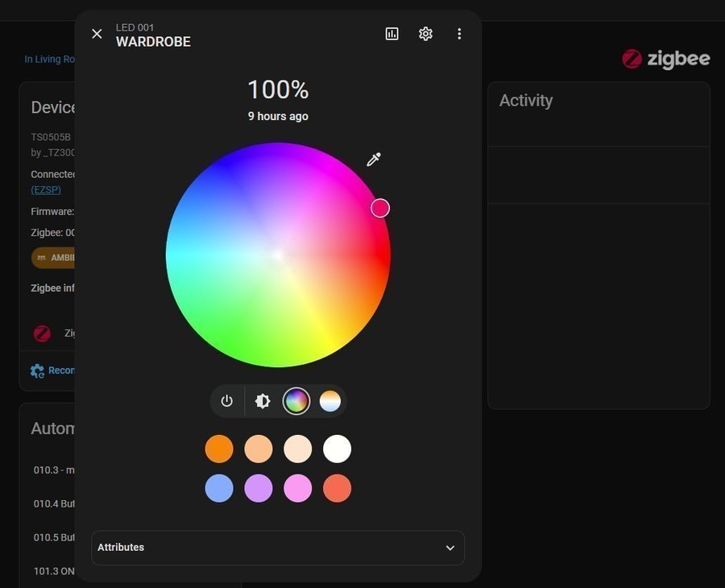The image size is (725, 588).
Task: Switch to brightness control mode
Action: pos(263,401)
